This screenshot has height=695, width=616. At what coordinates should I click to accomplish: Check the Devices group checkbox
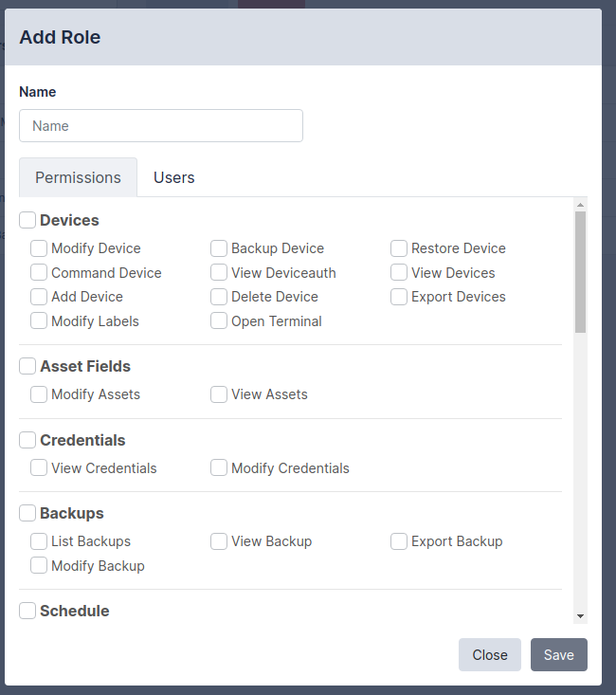[28, 220]
